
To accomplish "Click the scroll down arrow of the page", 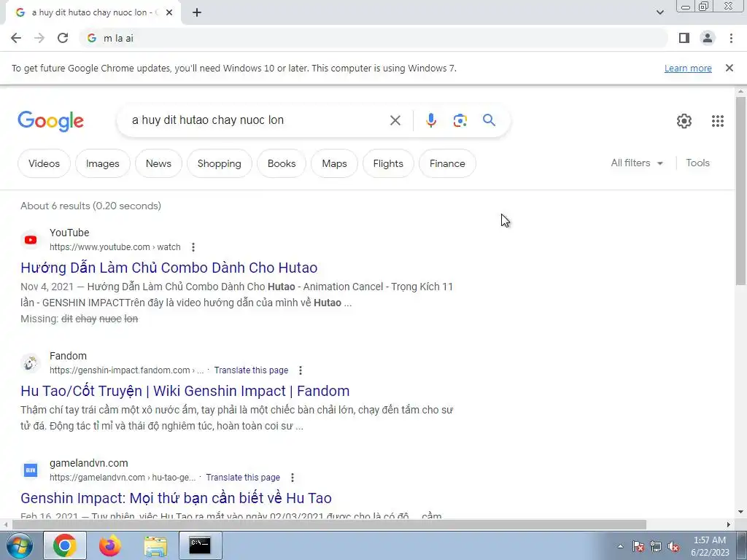I will tap(741, 513).
